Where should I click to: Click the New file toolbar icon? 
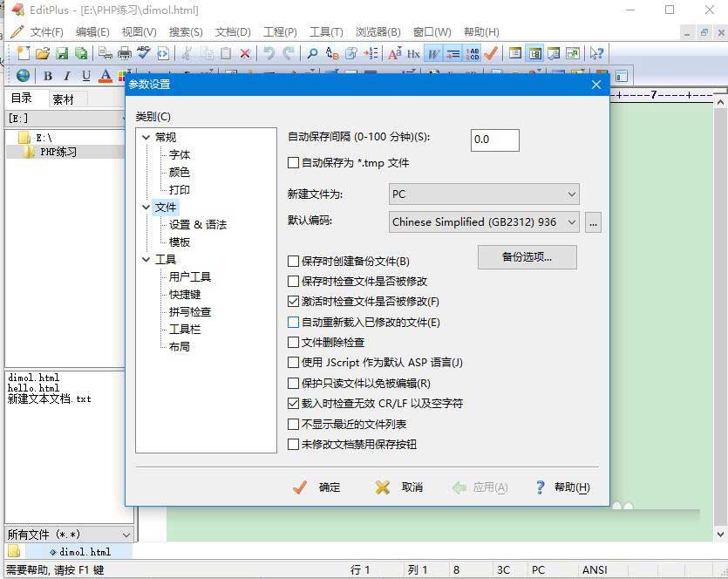24,53
